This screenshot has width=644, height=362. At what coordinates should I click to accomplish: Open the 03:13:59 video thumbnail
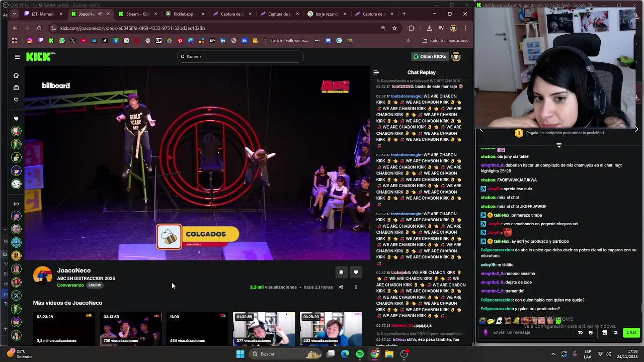coord(131,329)
